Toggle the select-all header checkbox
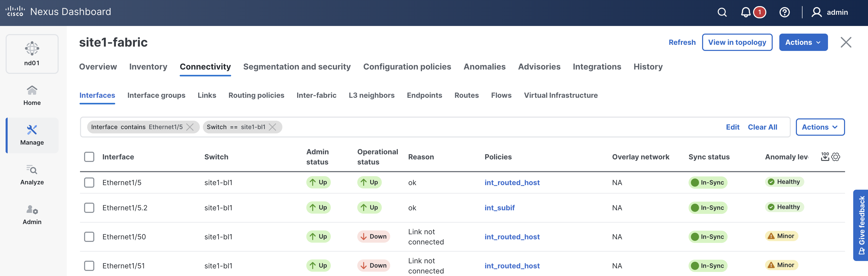 coord(89,157)
